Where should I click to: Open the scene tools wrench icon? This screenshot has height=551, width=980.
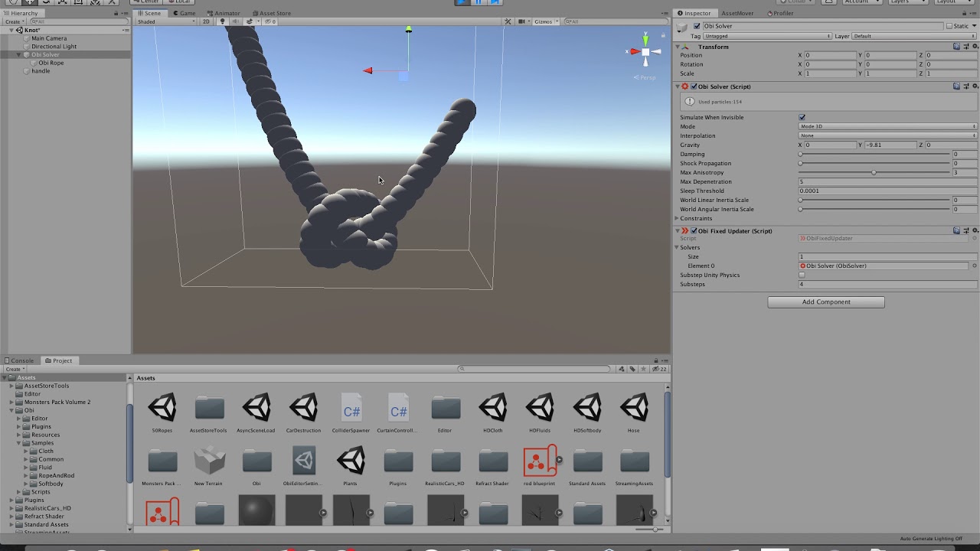pyautogui.click(x=508, y=21)
